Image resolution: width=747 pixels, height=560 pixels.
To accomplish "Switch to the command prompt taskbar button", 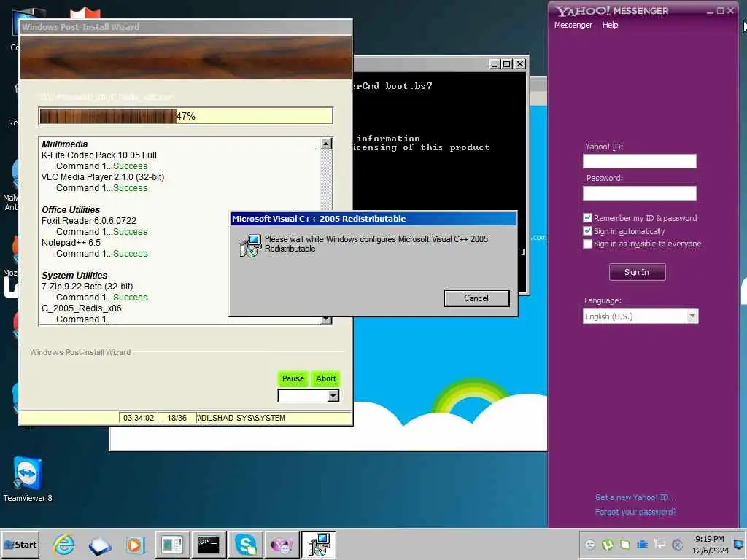I will [x=208, y=544].
